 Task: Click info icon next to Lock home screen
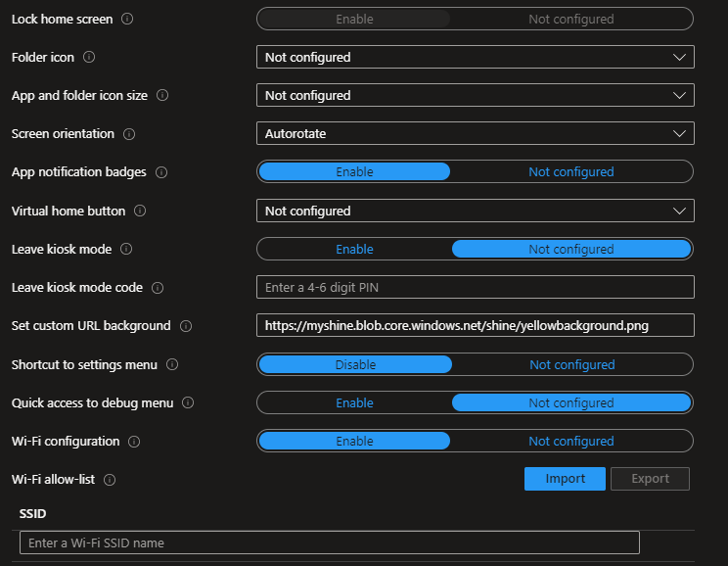point(128,19)
